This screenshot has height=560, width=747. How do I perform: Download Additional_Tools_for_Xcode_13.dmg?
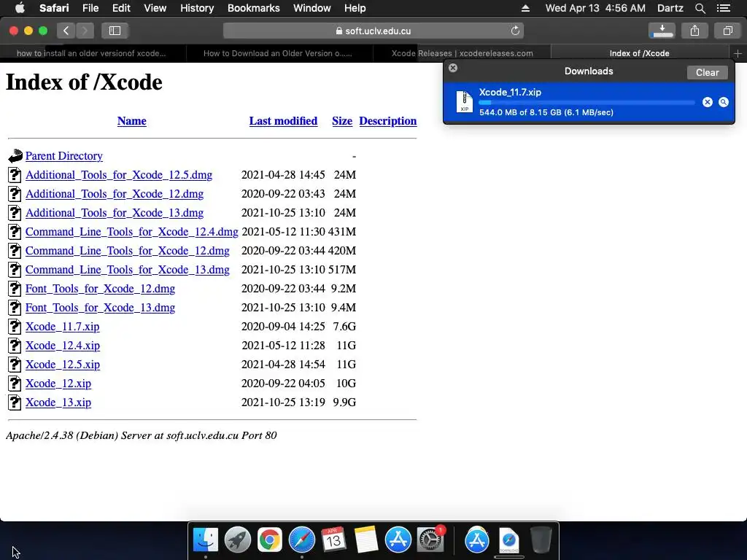[x=115, y=213]
